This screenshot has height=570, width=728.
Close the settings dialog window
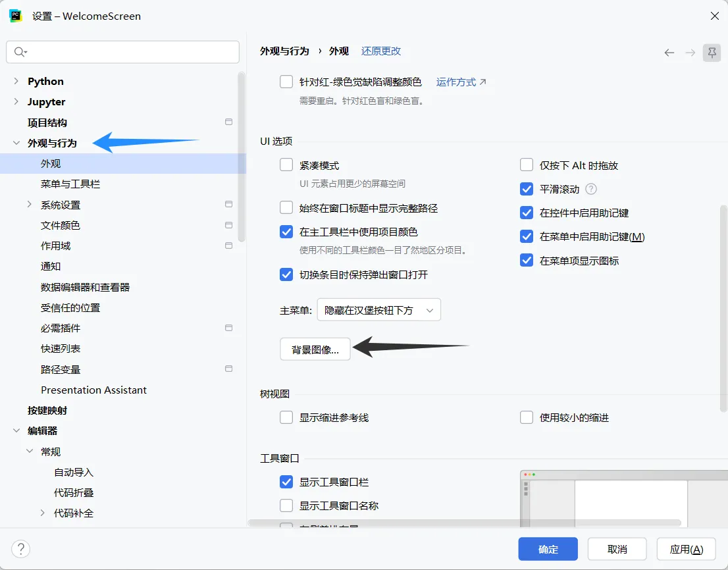[715, 16]
